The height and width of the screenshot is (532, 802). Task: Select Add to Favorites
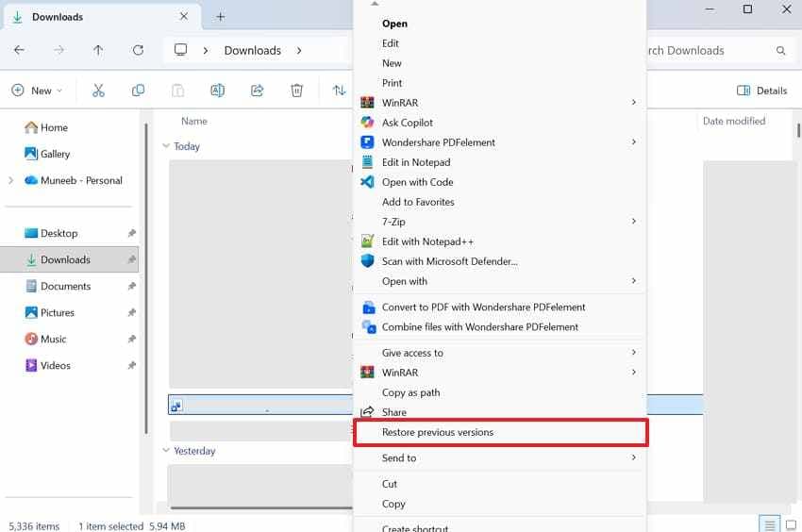tap(501, 202)
